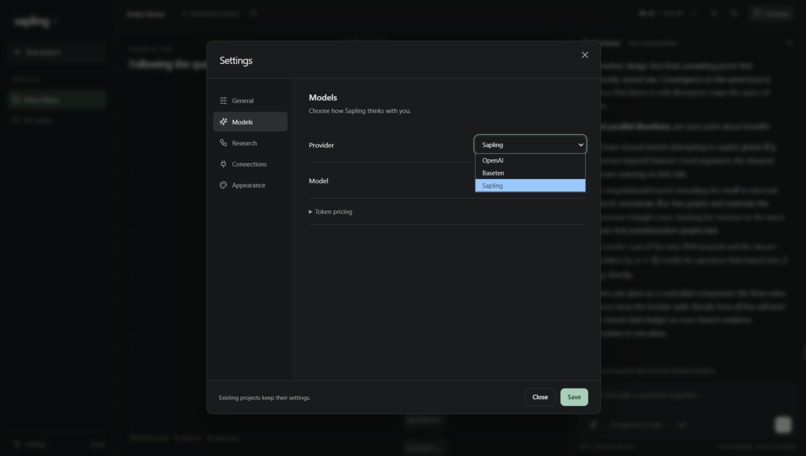806x456 pixels.
Task: Click the 'Existing projects keep their settings.' note
Action: (265, 397)
